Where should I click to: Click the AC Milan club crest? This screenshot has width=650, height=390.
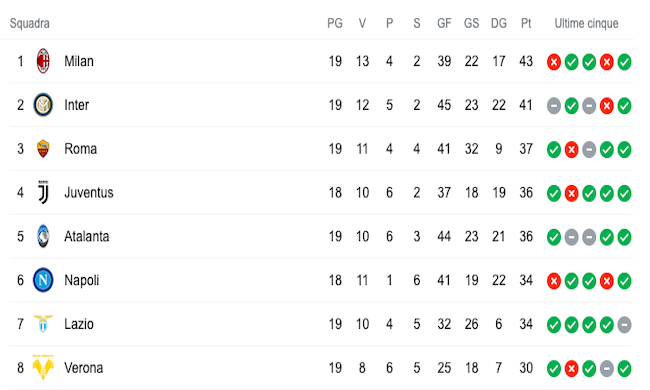(43, 61)
